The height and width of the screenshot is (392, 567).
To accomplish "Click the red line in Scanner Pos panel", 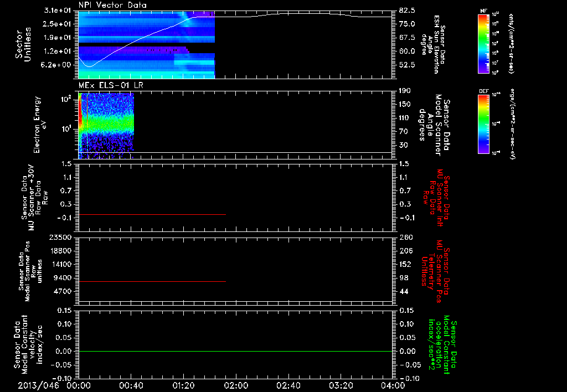I will coord(152,281).
